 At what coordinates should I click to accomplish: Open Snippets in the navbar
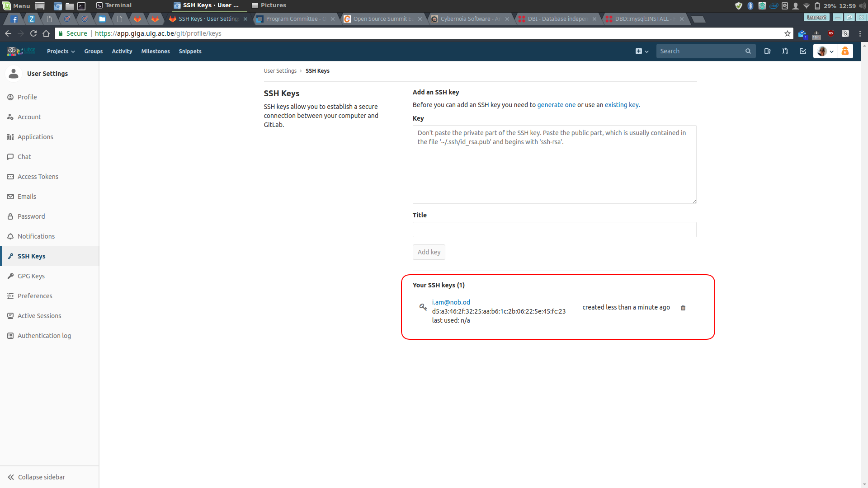pyautogui.click(x=190, y=52)
